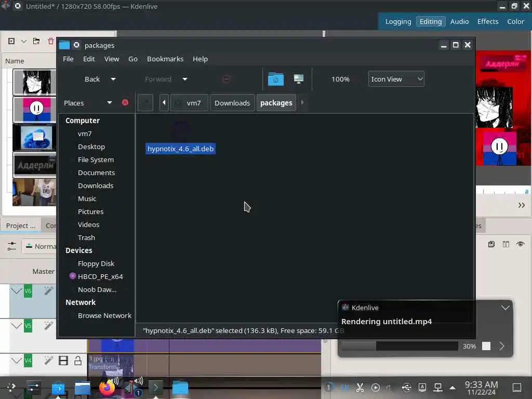The height and width of the screenshot is (399, 532).
Task: Open the blue file manager folder in taskbar
Action: pos(180,388)
